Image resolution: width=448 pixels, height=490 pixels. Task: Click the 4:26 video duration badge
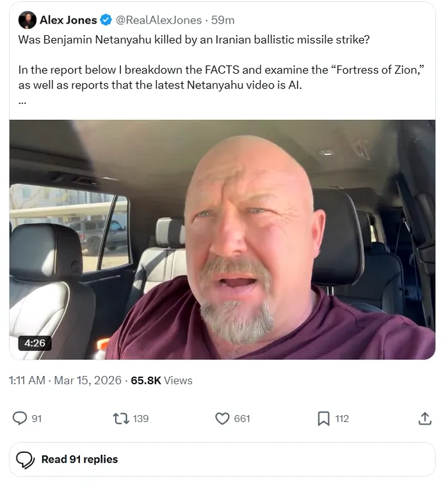[x=35, y=343]
